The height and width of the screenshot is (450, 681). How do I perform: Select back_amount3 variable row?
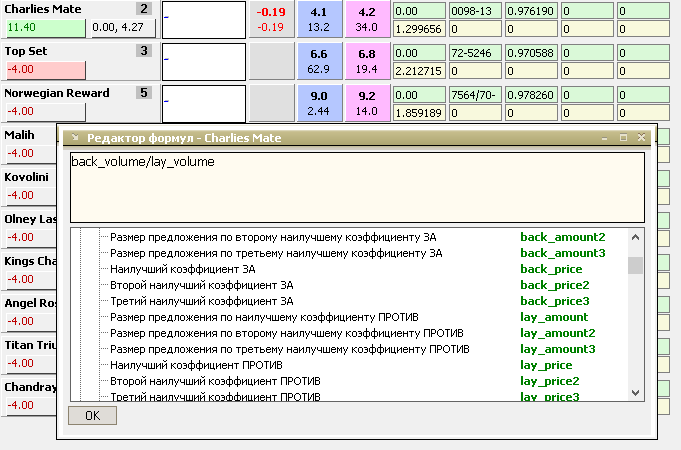click(357, 253)
